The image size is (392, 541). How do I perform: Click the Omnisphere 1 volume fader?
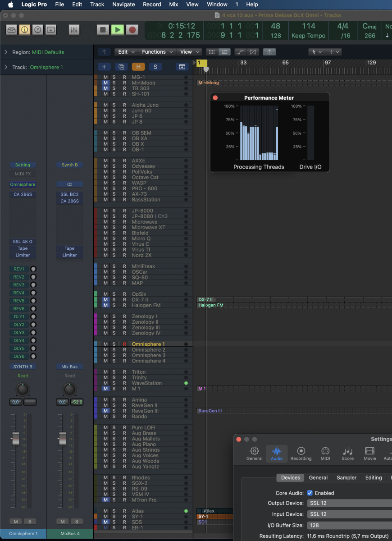16,438
